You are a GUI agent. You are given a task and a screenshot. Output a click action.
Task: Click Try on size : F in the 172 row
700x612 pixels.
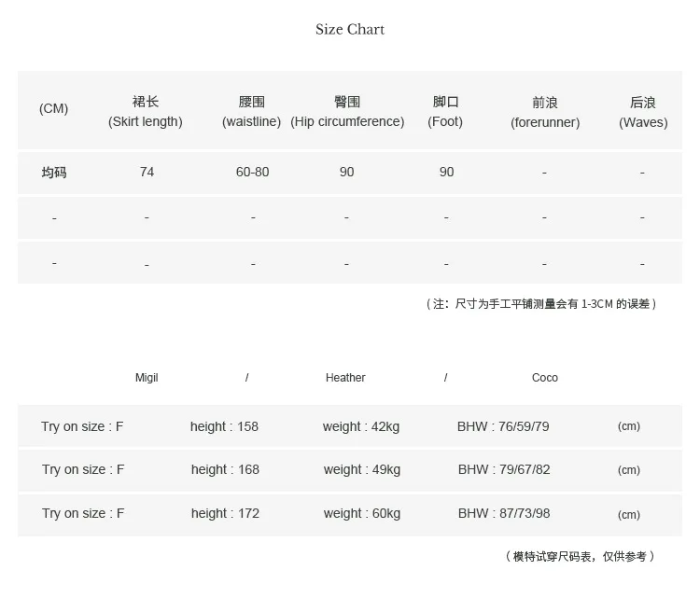83,513
